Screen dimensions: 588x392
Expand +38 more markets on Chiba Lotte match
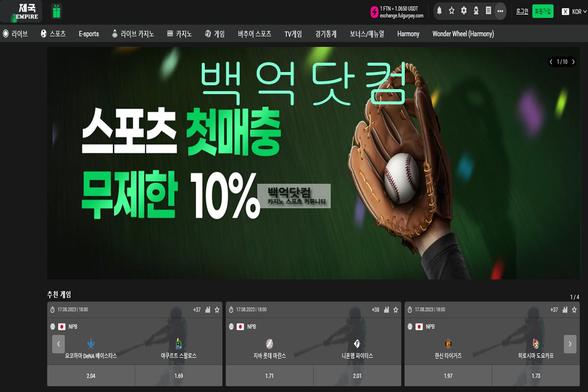(x=375, y=310)
